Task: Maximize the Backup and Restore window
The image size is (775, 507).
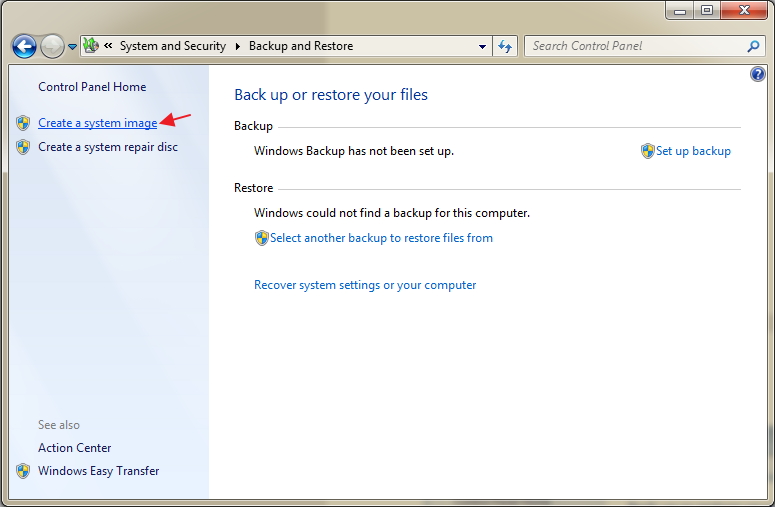Action: [x=707, y=11]
